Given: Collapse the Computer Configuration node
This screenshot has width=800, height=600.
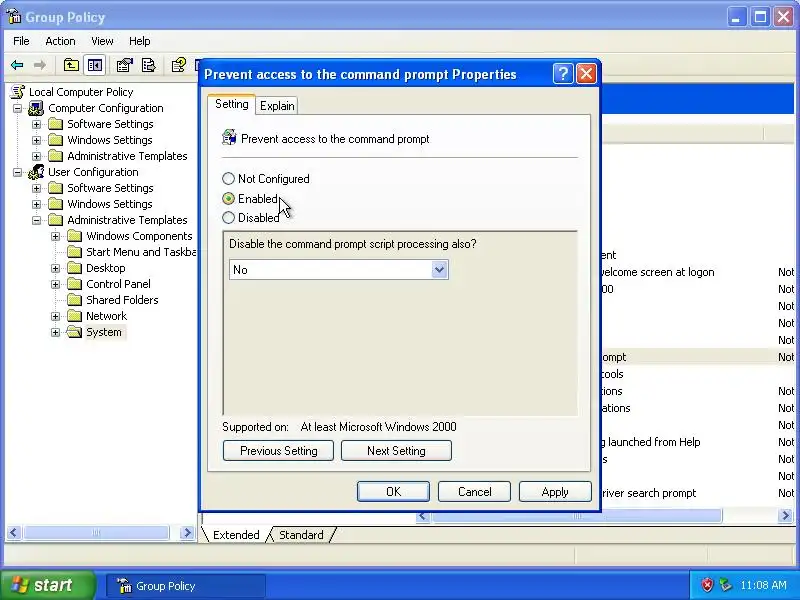Looking at the screenshot, I should coord(17,108).
